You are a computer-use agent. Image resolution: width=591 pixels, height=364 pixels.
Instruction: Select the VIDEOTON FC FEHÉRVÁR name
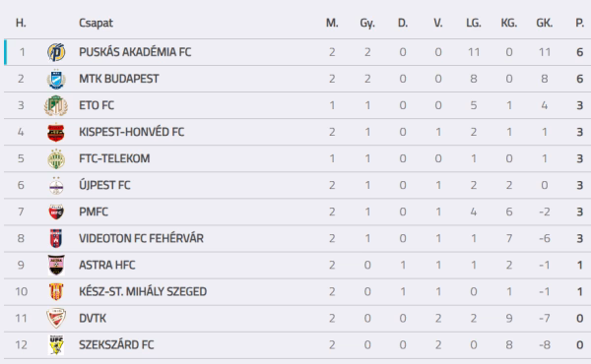pyautogui.click(x=141, y=238)
